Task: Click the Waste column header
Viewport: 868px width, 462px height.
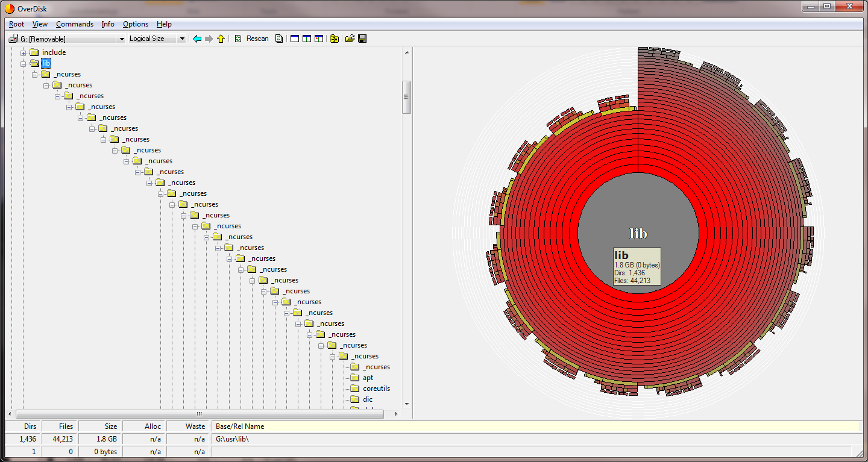Action: (187, 426)
